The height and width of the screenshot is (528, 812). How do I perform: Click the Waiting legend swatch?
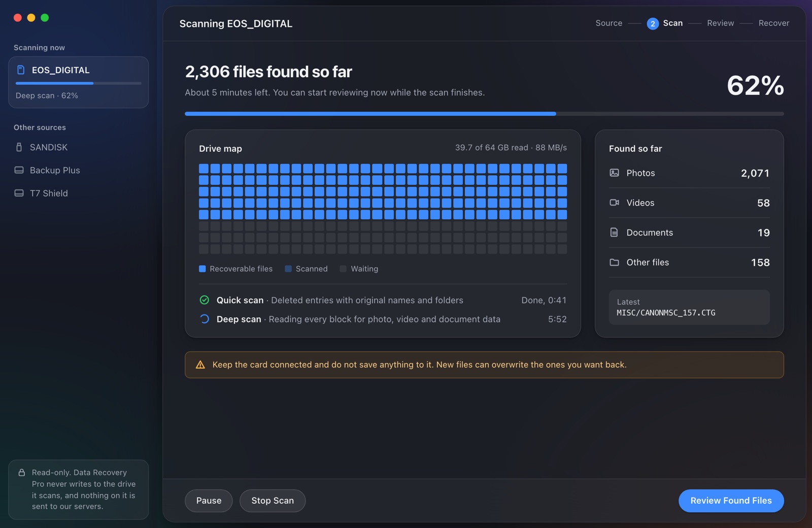[x=343, y=269]
